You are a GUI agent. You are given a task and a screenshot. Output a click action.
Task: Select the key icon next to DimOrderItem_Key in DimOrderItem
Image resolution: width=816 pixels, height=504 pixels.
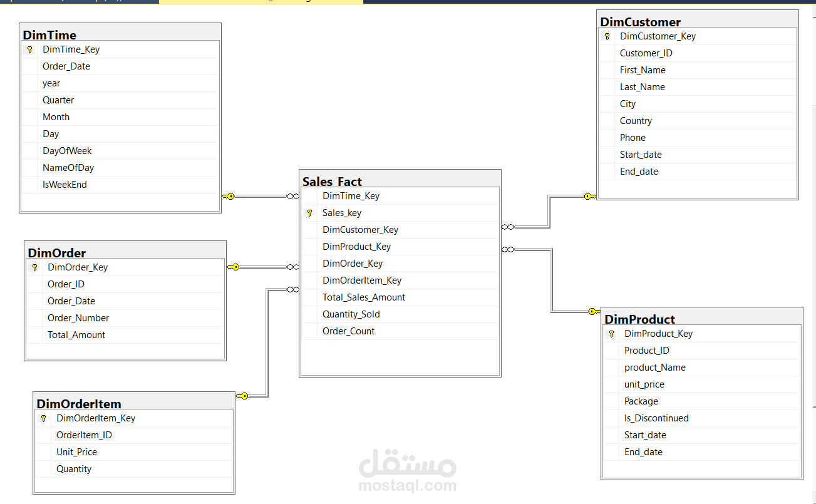coord(43,418)
